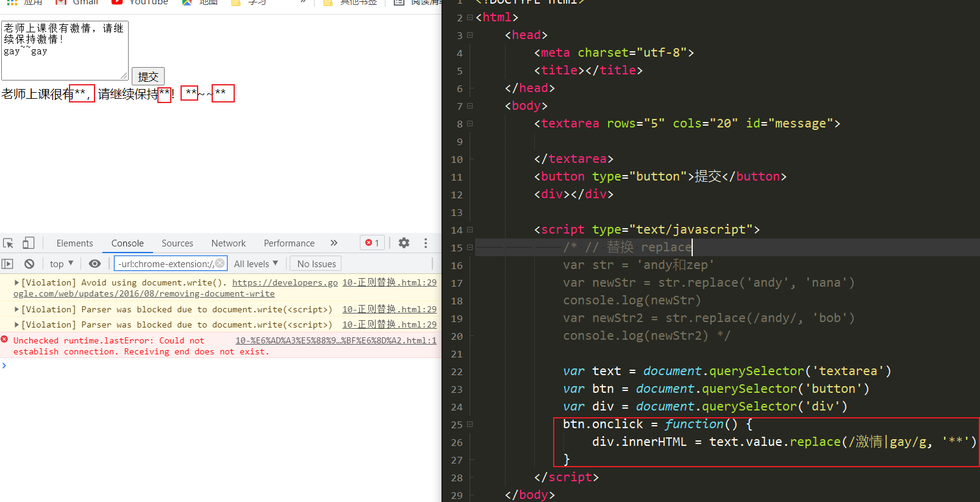The image size is (980, 502).
Task: Click the 'Unchecked runtime.lastError' error message text
Action: [141, 346]
